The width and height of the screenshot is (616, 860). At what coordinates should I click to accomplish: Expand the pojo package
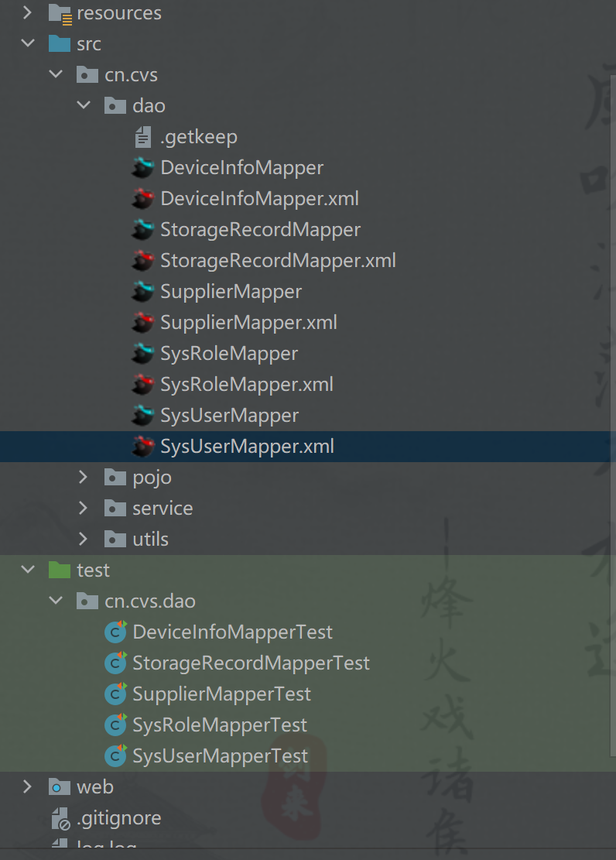tap(84, 478)
